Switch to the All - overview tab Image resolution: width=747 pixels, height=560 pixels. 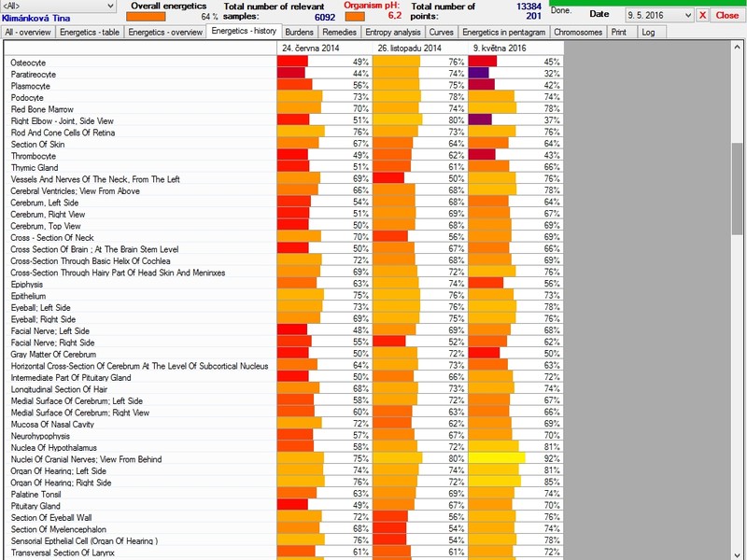click(28, 32)
